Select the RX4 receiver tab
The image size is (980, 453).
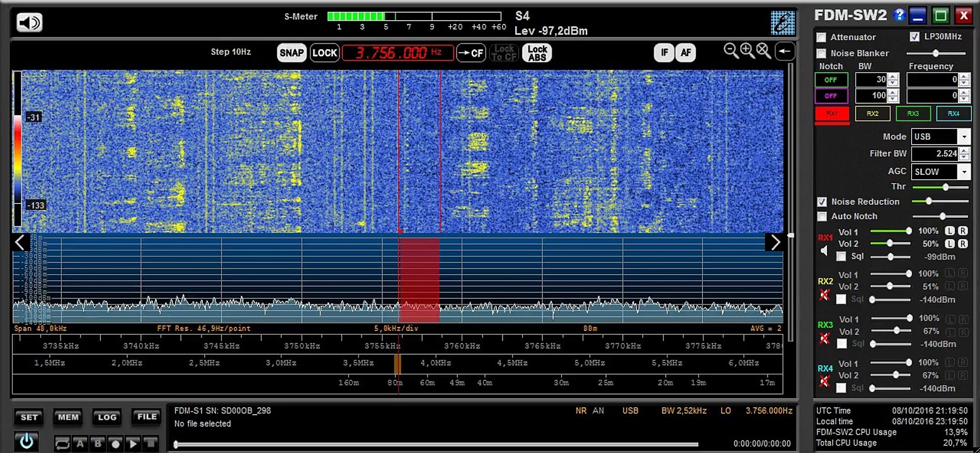pos(954,114)
